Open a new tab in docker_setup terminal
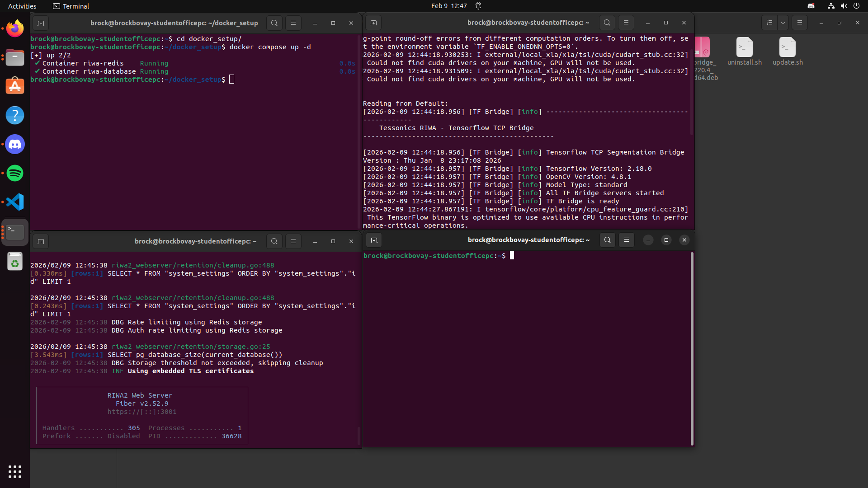868x488 pixels. (x=41, y=23)
